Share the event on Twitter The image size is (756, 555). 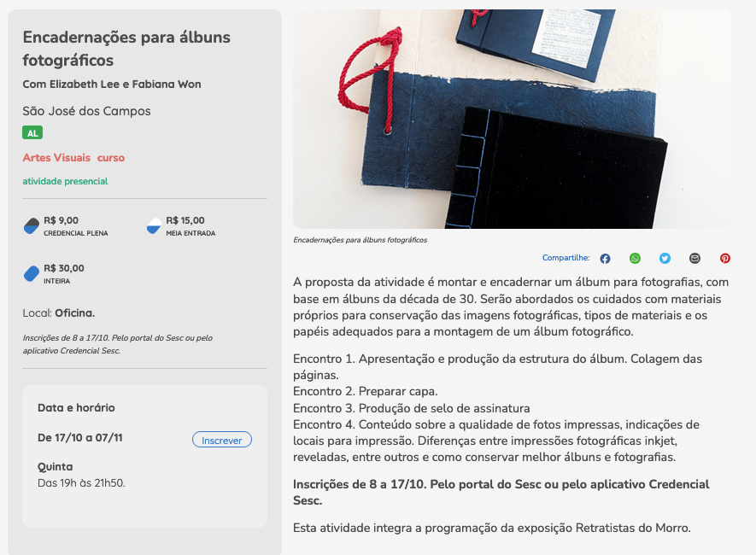[665, 258]
